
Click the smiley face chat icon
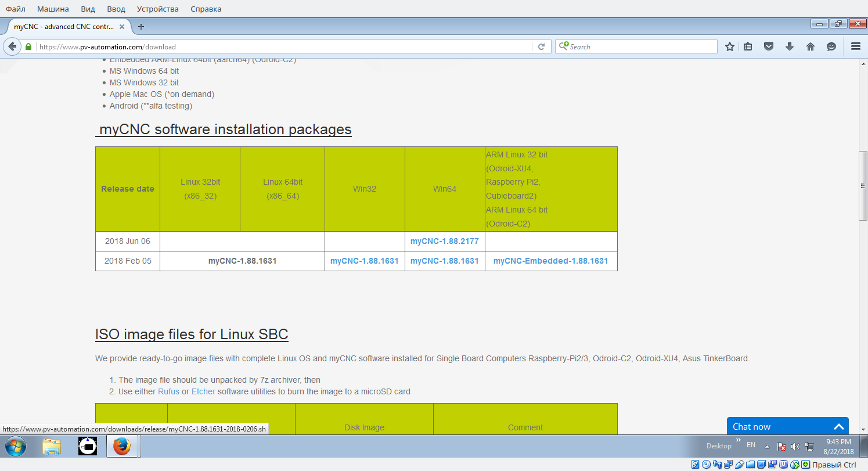(x=831, y=46)
